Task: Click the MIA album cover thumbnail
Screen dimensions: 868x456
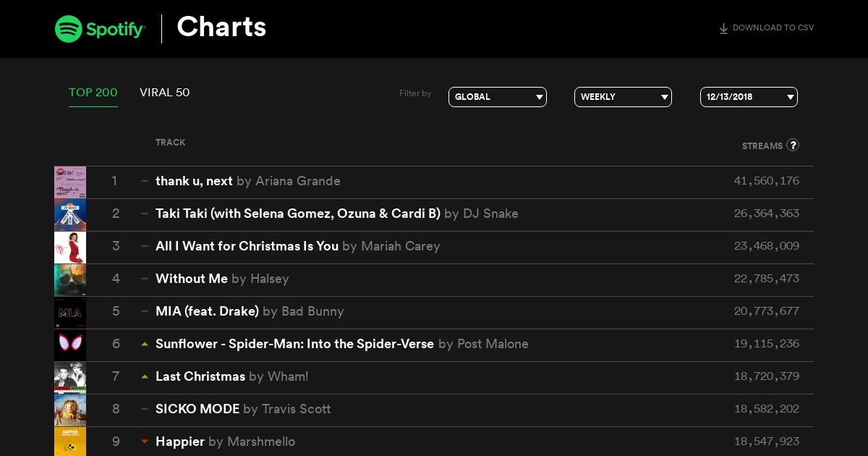Action: coord(70,313)
